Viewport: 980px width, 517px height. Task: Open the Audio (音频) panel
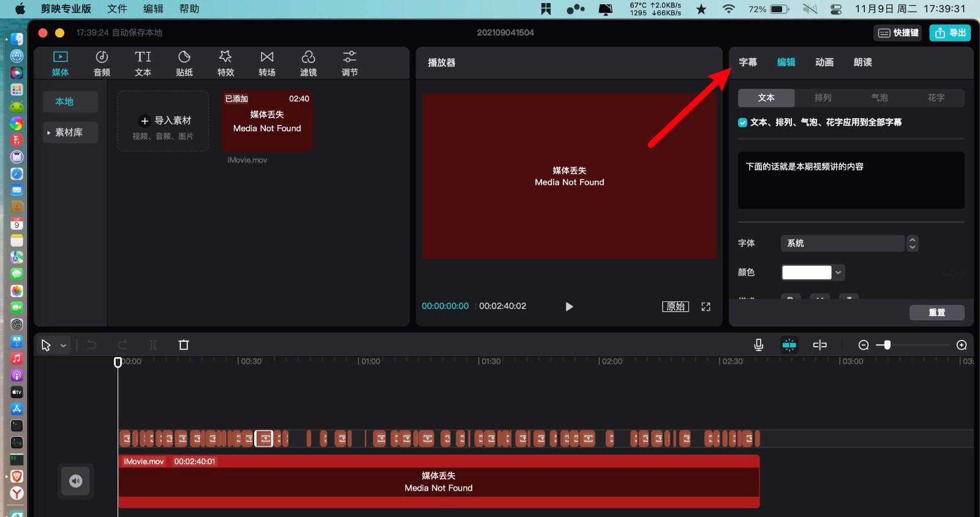[x=102, y=63]
